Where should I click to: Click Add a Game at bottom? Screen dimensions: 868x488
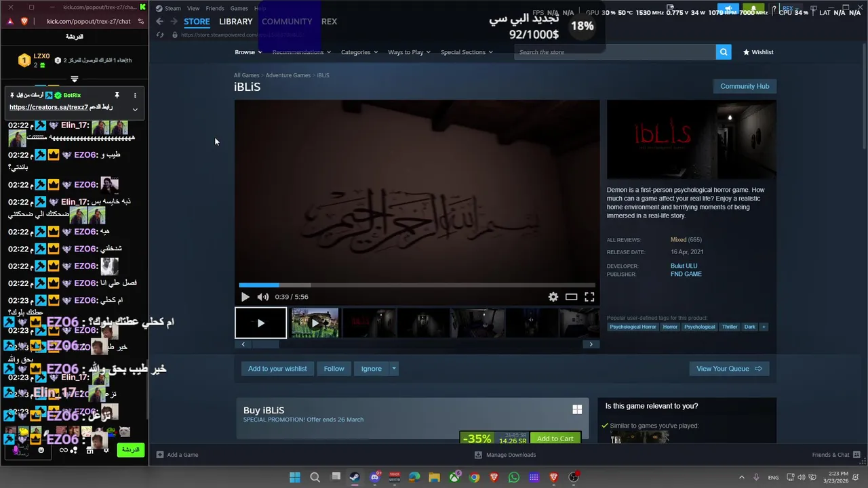[178, 455]
